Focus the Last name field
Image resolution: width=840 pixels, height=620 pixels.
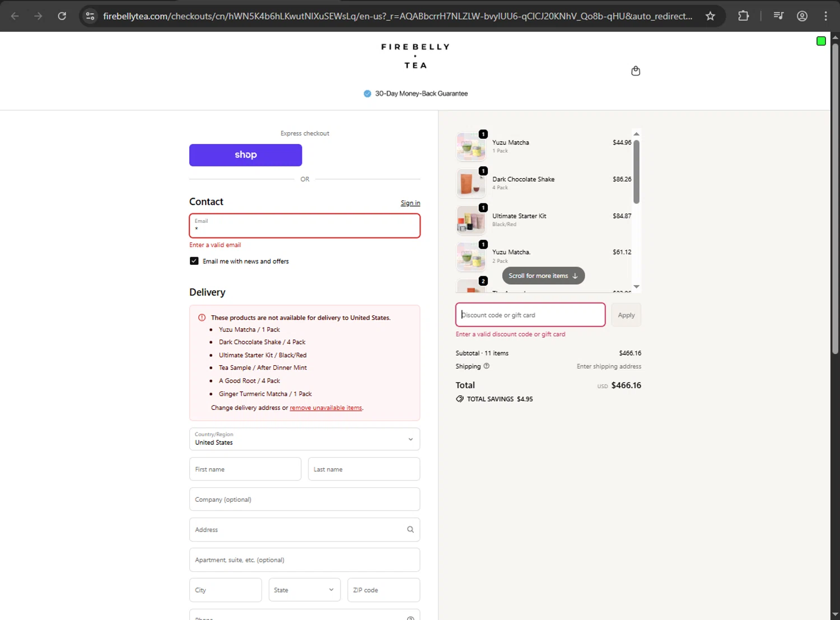(364, 469)
